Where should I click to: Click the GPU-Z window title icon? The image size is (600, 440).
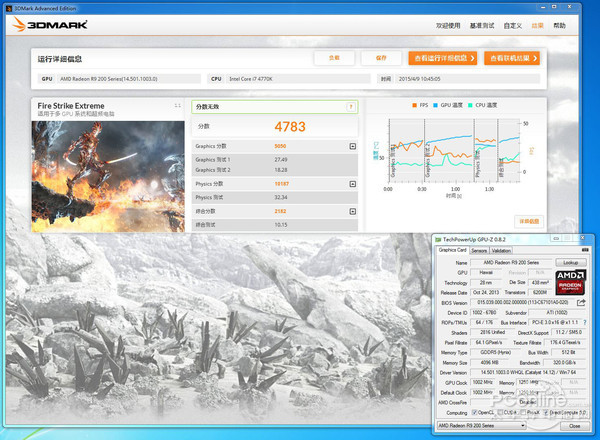[439, 240]
